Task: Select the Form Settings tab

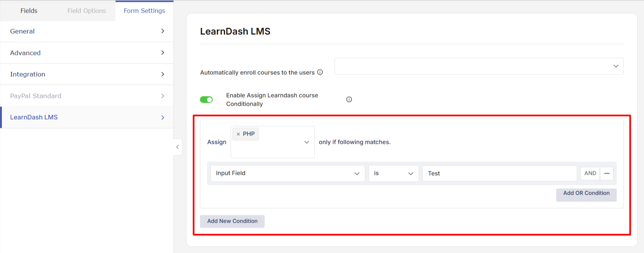Action: point(144,11)
